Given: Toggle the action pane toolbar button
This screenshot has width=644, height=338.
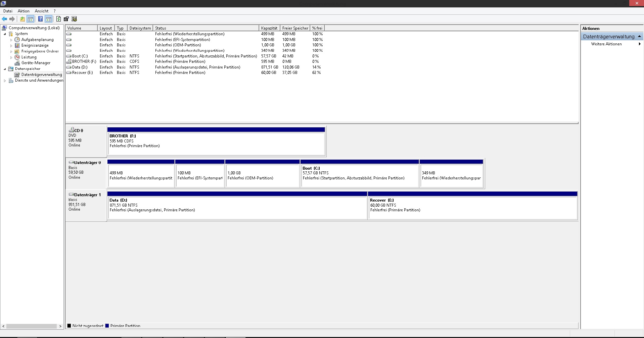Looking at the screenshot, I should click(x=49, y=19).
